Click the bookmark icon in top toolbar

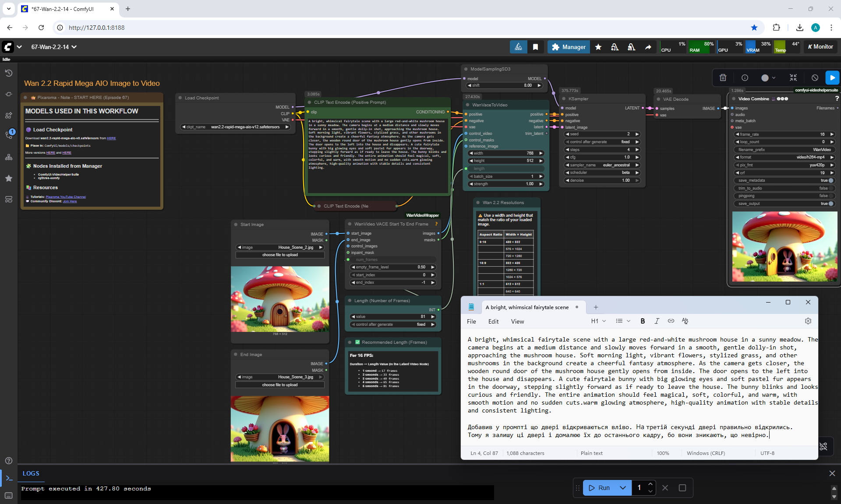(x=535, y=47)
